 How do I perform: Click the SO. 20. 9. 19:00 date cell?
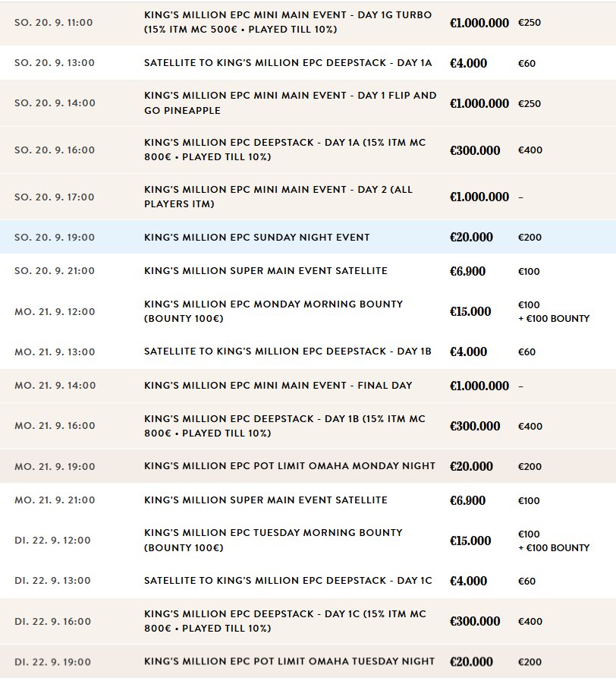click(55, 237)
